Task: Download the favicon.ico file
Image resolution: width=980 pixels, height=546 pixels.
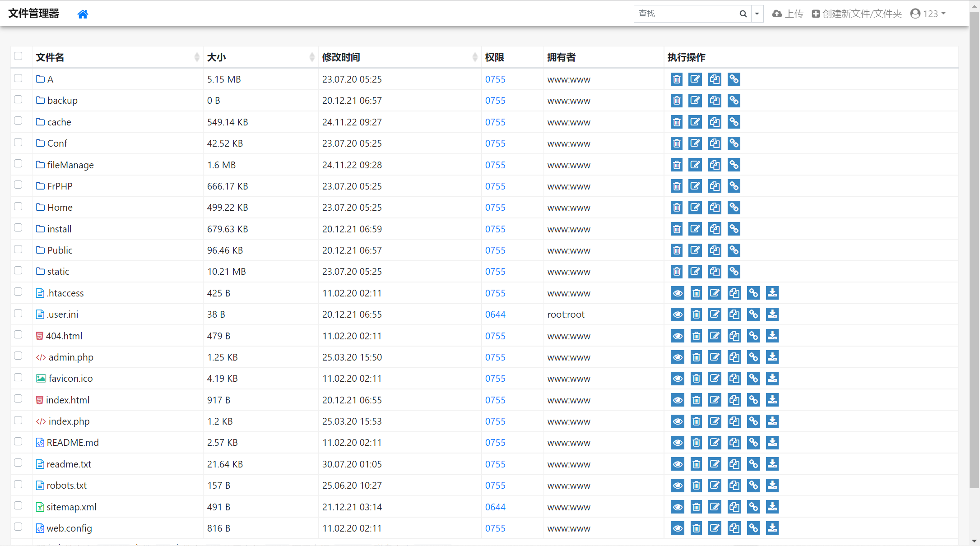Action: pyautogui.click(x=772, y=379)
